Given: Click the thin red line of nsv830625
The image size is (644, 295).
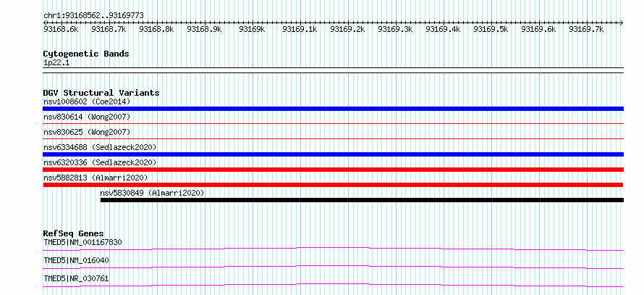Looking at the screenshot, I should click(x=333, y=138).
